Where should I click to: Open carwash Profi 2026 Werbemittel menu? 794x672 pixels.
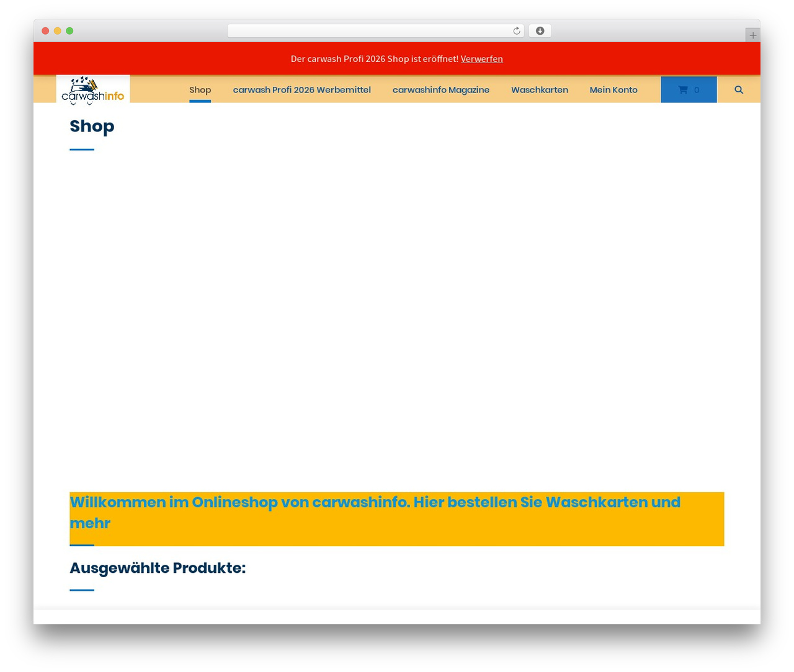pyautogui.click(x=302, y=90)
